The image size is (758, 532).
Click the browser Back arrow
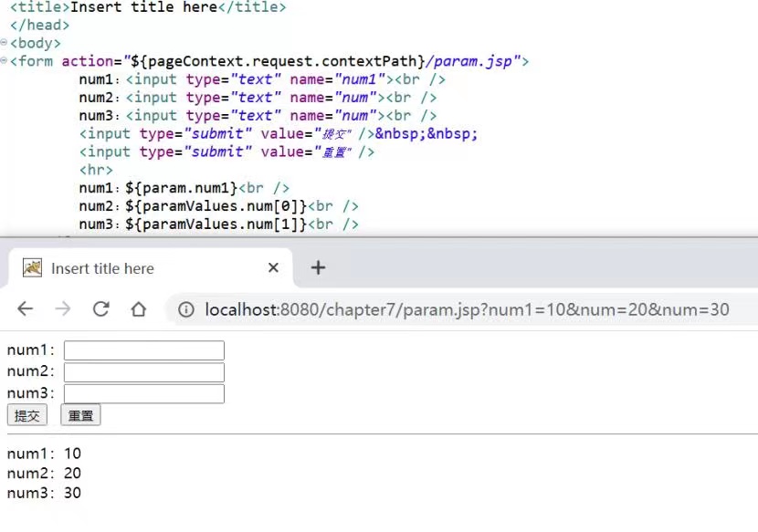coord(25,310)
